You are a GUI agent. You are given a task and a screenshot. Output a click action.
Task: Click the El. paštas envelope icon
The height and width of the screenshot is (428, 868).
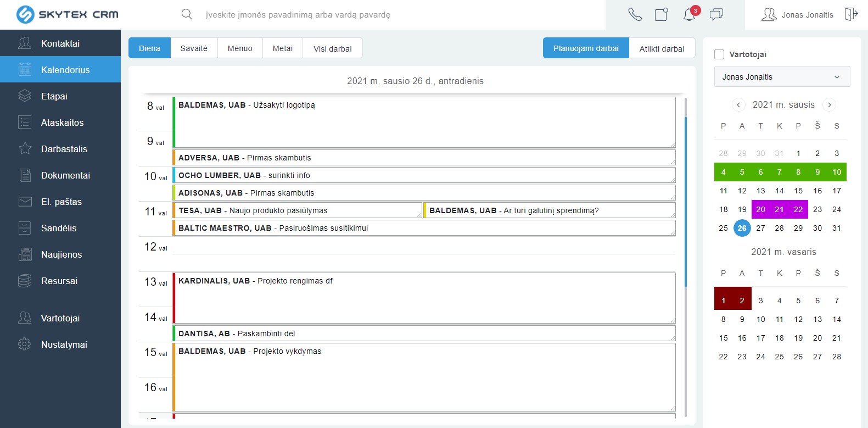click(x=25, y=201)
